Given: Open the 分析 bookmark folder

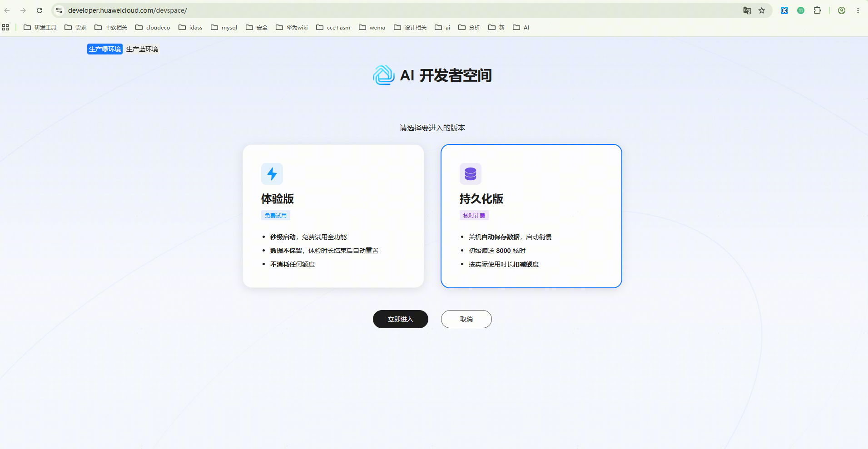Looking at the screenshot, I should click(469, 27).
